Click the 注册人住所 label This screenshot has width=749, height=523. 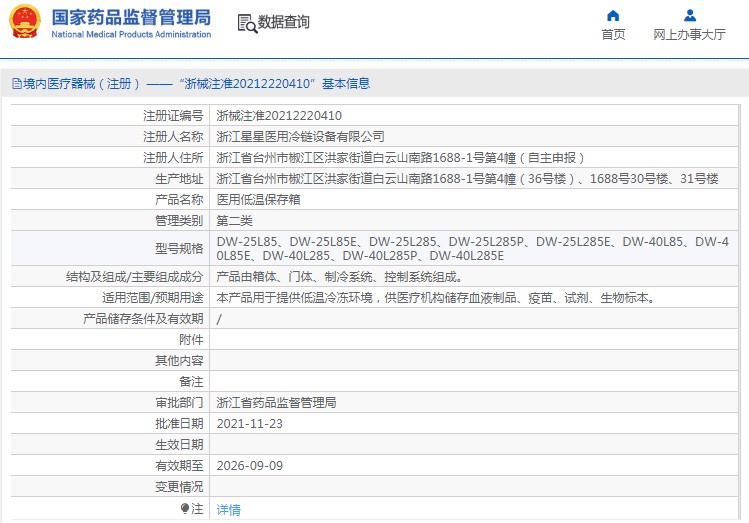coord(173,158)
